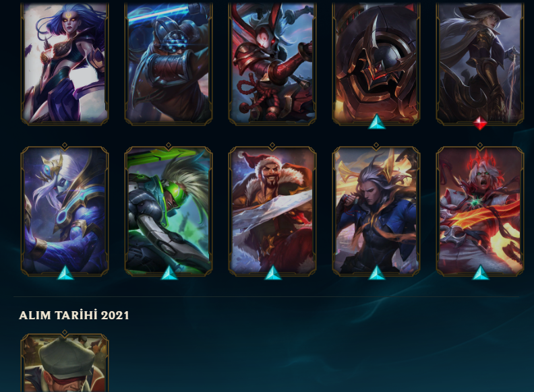Open the green-visor armored skin card

[x=169, y=211]
